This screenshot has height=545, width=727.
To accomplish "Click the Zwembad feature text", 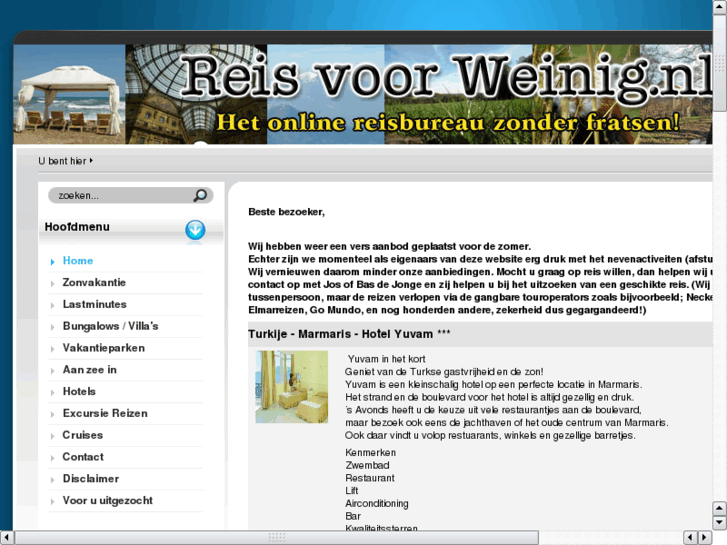I will point(367,465).
